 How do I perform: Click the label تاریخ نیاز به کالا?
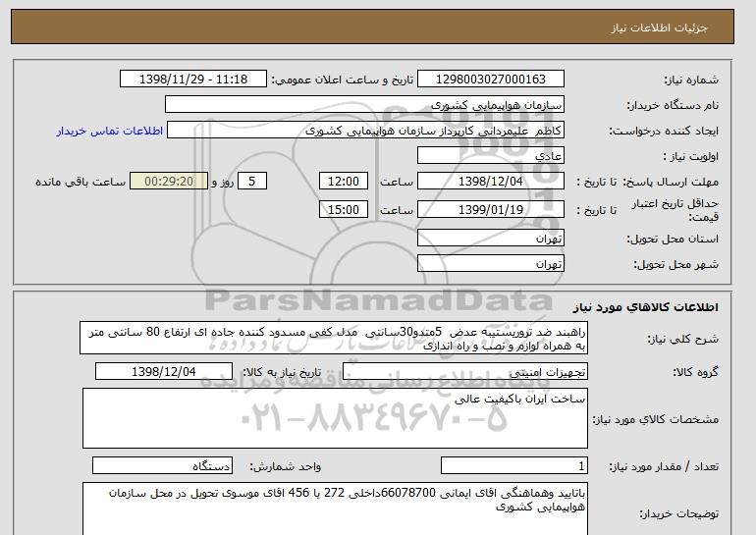tap(282, 372)
